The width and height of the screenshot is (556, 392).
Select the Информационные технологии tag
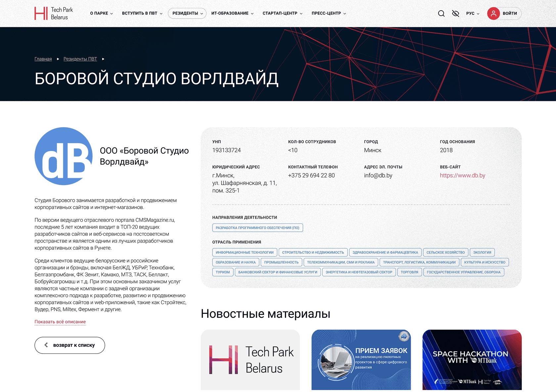coord(245,252)
